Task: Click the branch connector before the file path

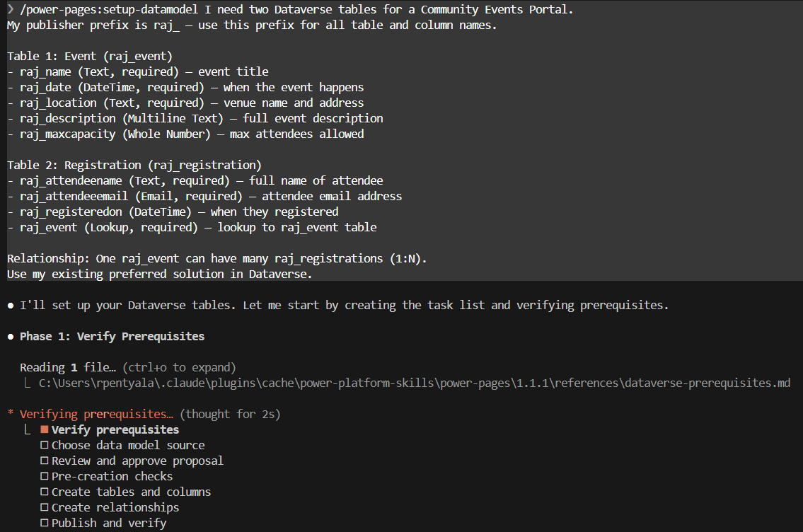Action: [x=28, y=383]
